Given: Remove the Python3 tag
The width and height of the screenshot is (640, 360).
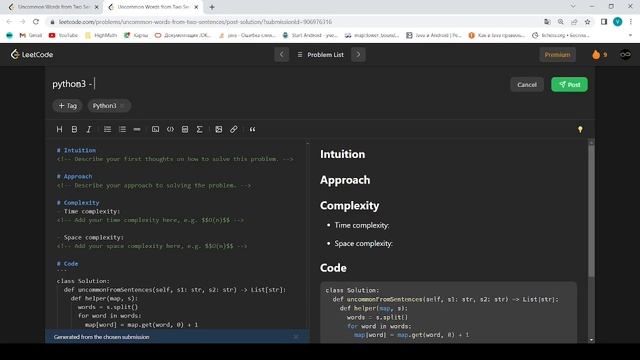Looking at the screenshot, I should coord(122,106).
